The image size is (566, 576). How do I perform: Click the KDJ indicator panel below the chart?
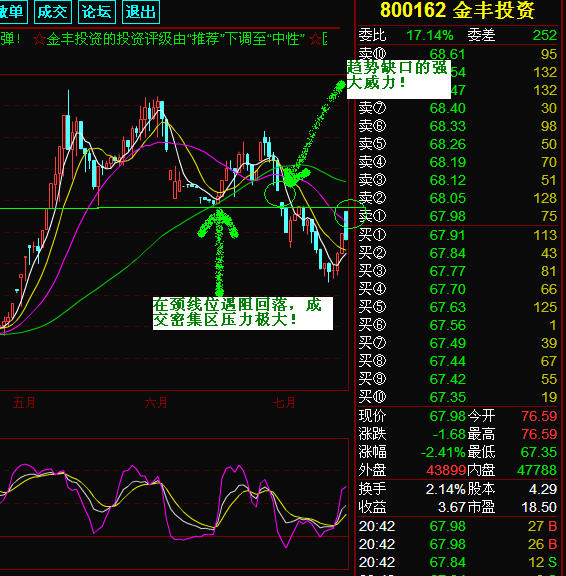point(174,504)
